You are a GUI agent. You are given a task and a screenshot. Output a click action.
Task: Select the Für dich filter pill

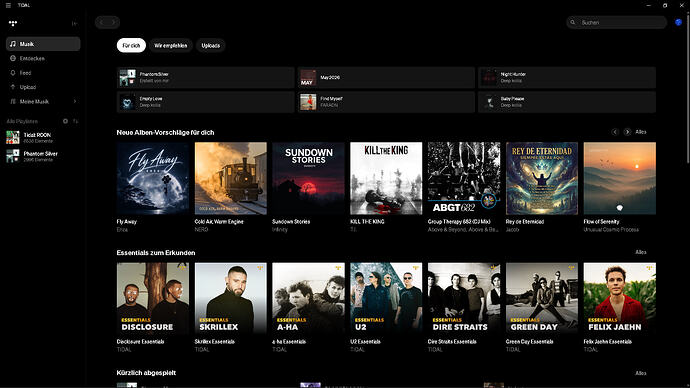(131, 46)
